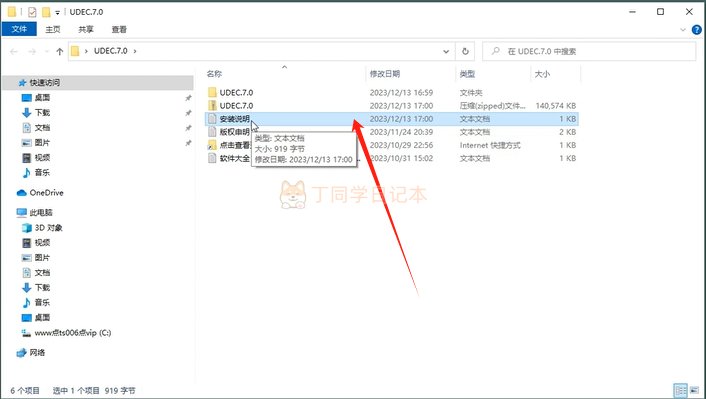706x399 pixels.
Task: Switch to large icons view in status bar
Action: click(694, 390)
